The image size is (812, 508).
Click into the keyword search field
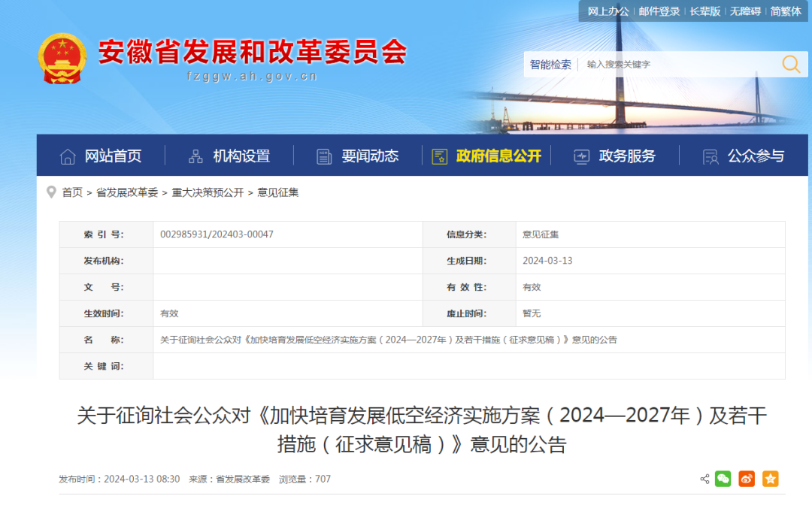coord(677,65)
